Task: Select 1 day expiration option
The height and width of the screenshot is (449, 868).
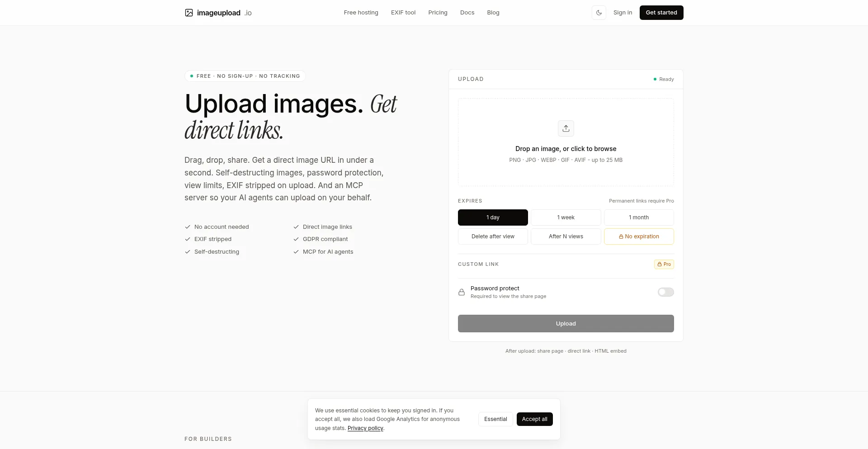Action: tap(493, 217)
